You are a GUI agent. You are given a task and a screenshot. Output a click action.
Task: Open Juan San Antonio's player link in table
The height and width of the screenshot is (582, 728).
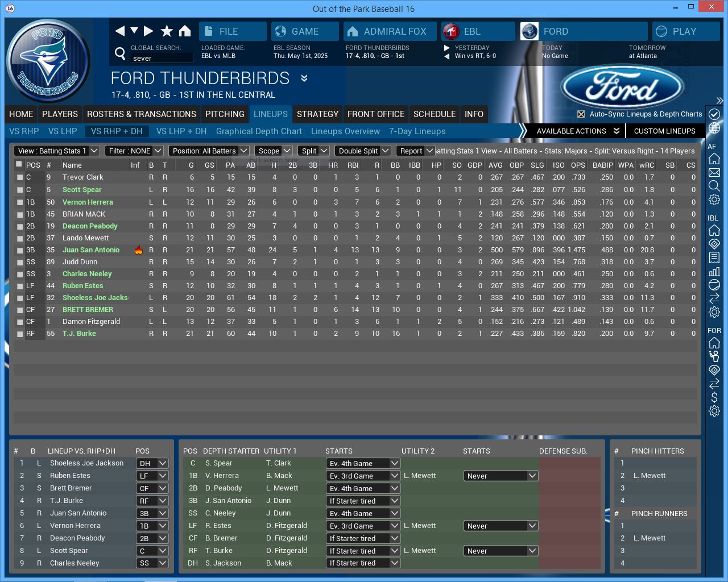click(x=91, y=250)
